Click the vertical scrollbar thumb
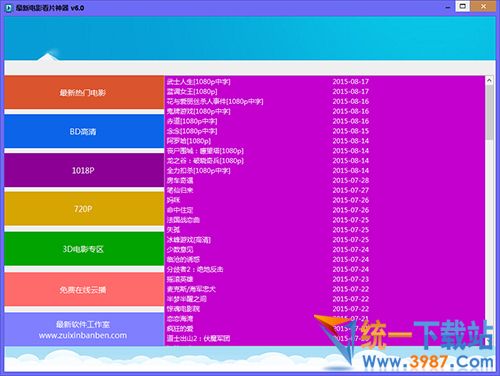Image resolution: width=500 pixels, height=376 pixels. click(489, 113)
